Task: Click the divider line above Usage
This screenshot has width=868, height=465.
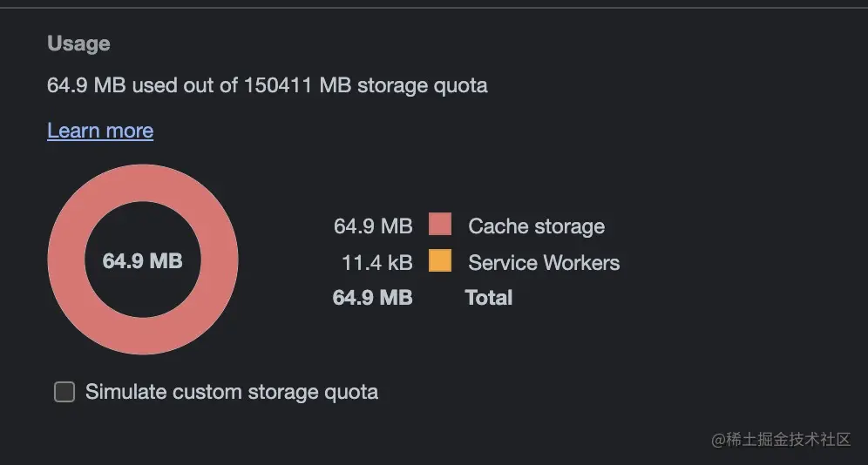Action: pos(434,8)
